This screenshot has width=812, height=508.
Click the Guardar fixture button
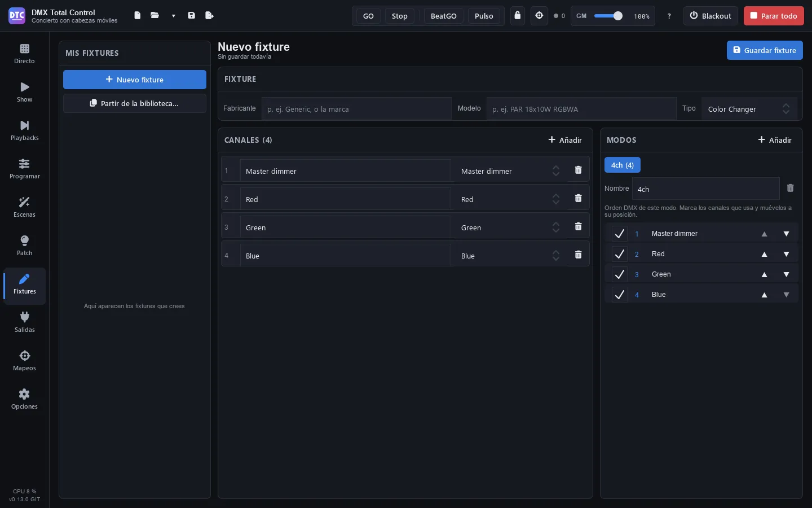(765, 50)
